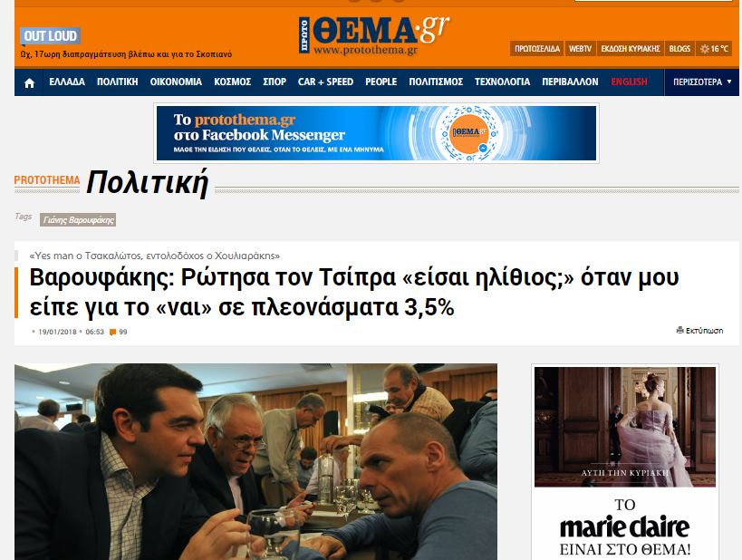Click the ΕΚΔΟΣΗ ΚΥΡΙΑΚΗΣ button
The height and width of the screenshot is (560, 742).
pyautogui.click(x=631, y=49)
